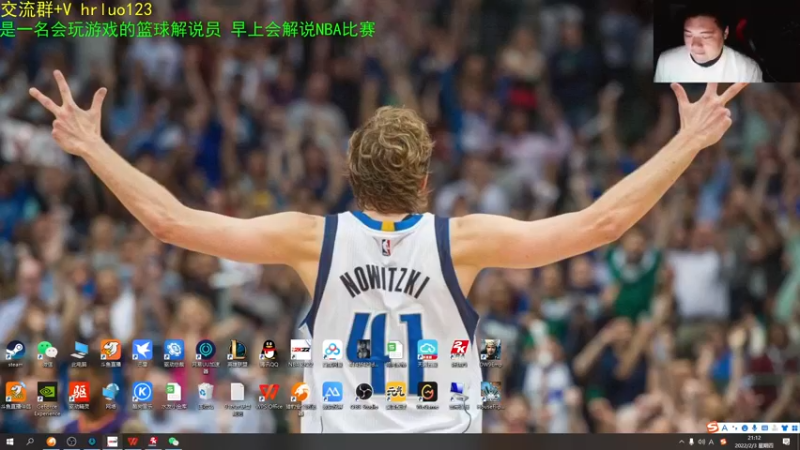Click the round blue icon on Sogou bar
800x450 pixels.
[745, 428]
